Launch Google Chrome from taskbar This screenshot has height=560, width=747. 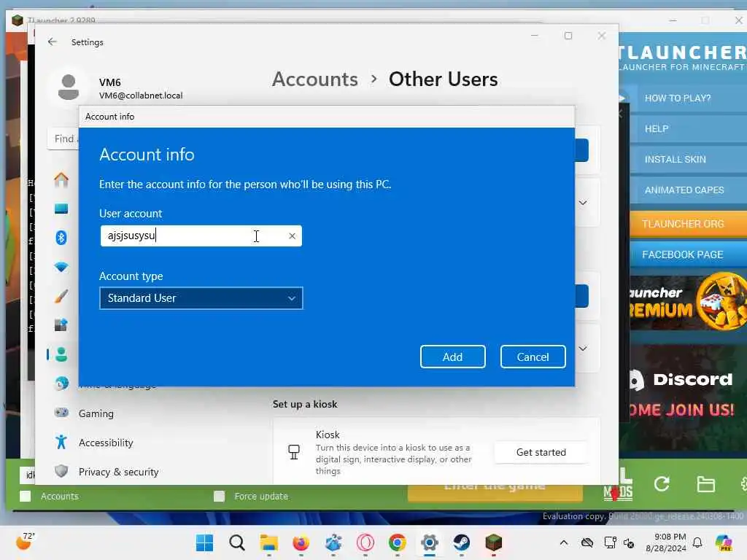[397, 542]
